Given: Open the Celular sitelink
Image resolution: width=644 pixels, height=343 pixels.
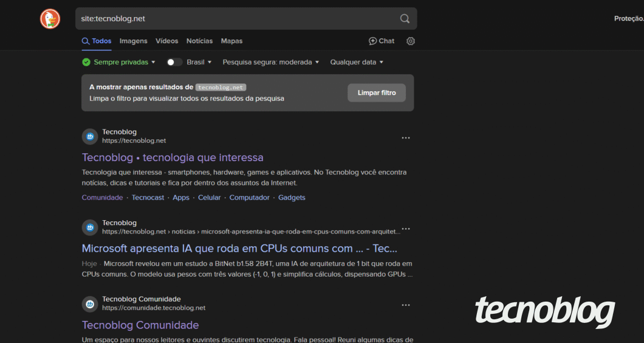Looking at the screenshot, I should [210, 198].
